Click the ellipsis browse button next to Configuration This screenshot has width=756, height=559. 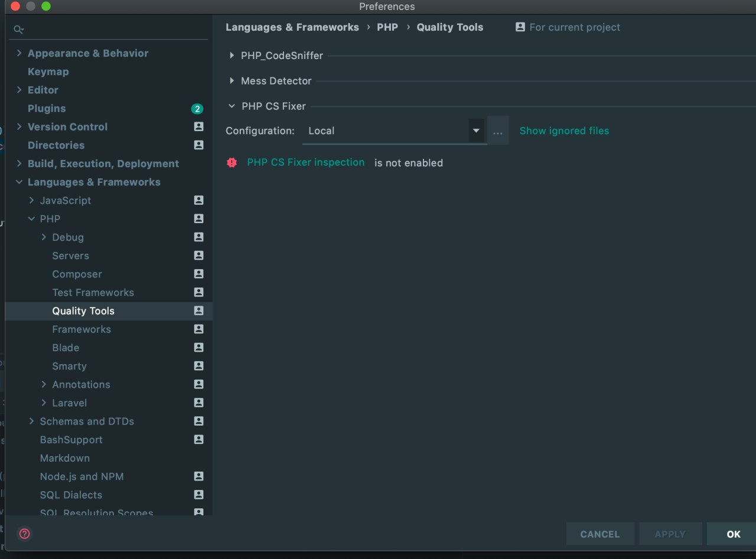[x=498, y=131]
